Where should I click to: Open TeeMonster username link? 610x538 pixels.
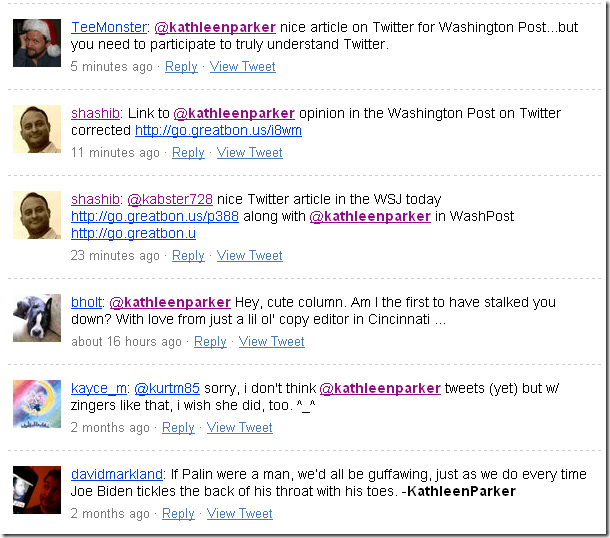[x=109, y=27]
